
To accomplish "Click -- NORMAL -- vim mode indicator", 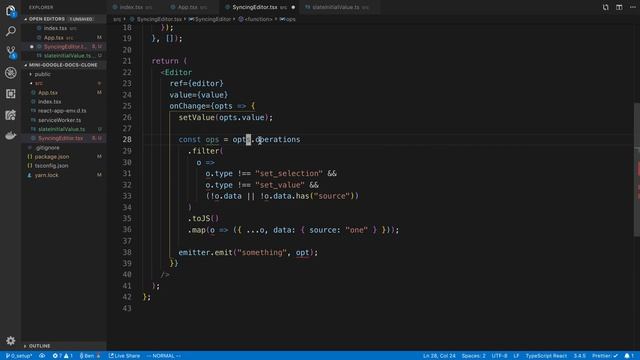I will [x=164, y=356].
